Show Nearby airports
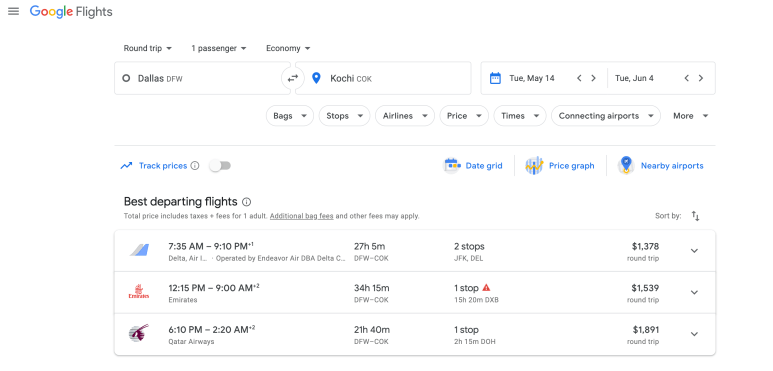 (x=661, y=166)
